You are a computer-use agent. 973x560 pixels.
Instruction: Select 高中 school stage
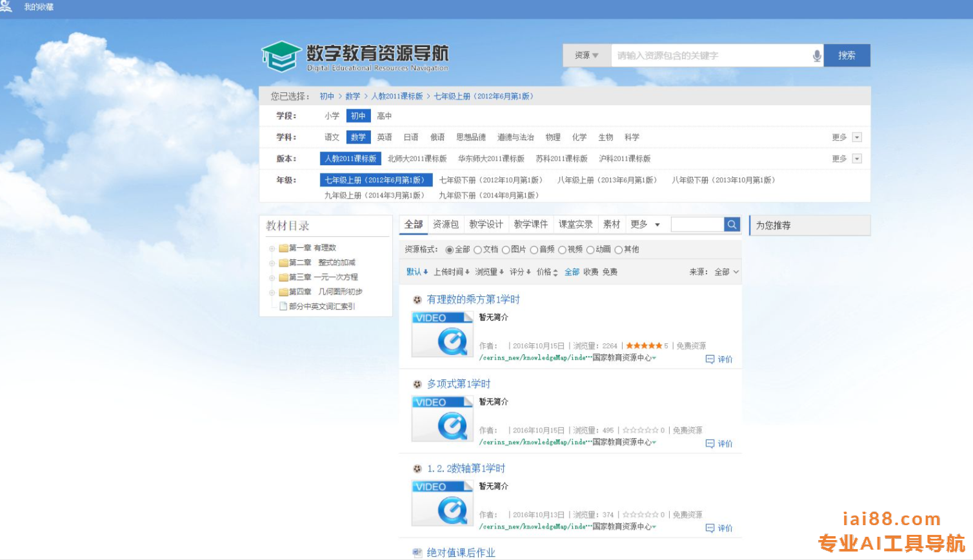point(384,116)
